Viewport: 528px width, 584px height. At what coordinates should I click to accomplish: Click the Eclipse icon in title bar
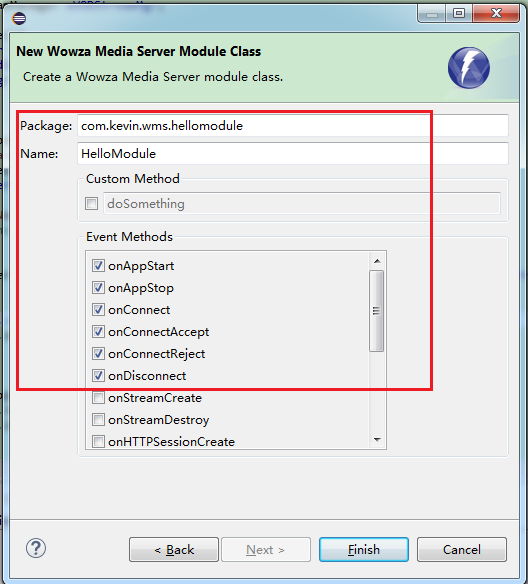19,18
